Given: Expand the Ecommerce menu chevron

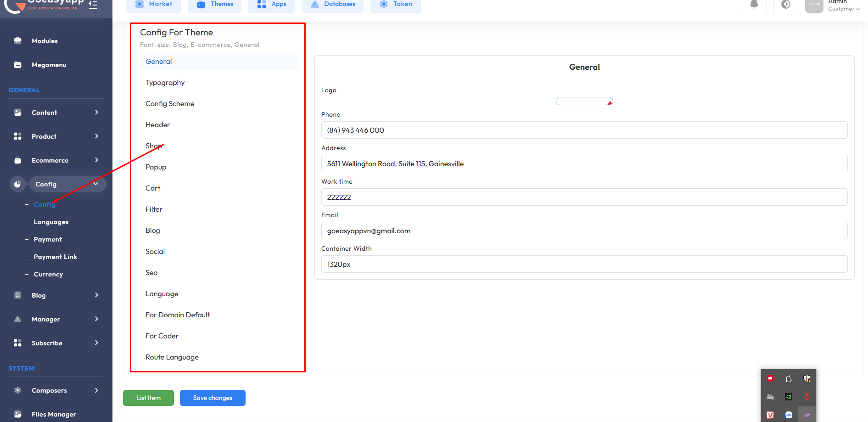Looking at the screenshot, I should [x=96, y=160].
